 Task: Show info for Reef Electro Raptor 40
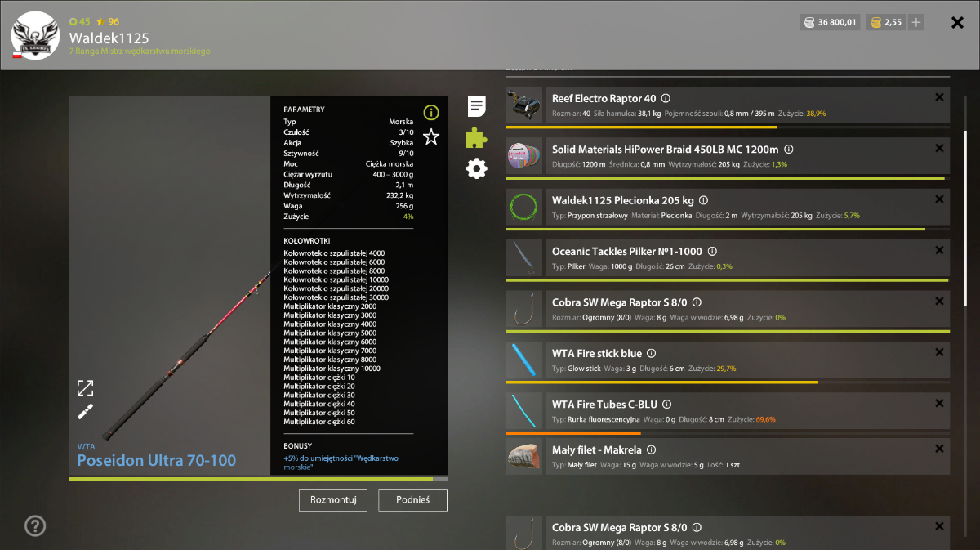(666, 98)
